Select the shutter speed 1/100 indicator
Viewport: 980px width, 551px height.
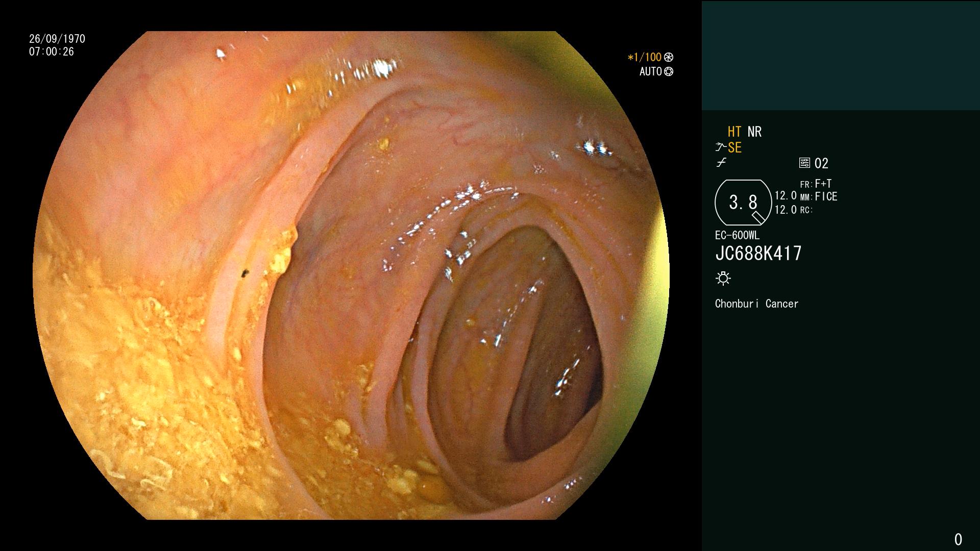645,58
